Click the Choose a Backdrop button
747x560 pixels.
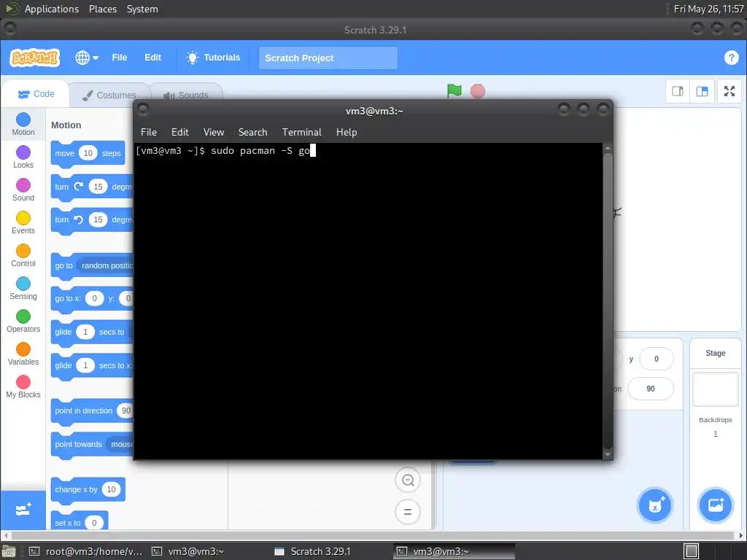[x=716, y=505]
